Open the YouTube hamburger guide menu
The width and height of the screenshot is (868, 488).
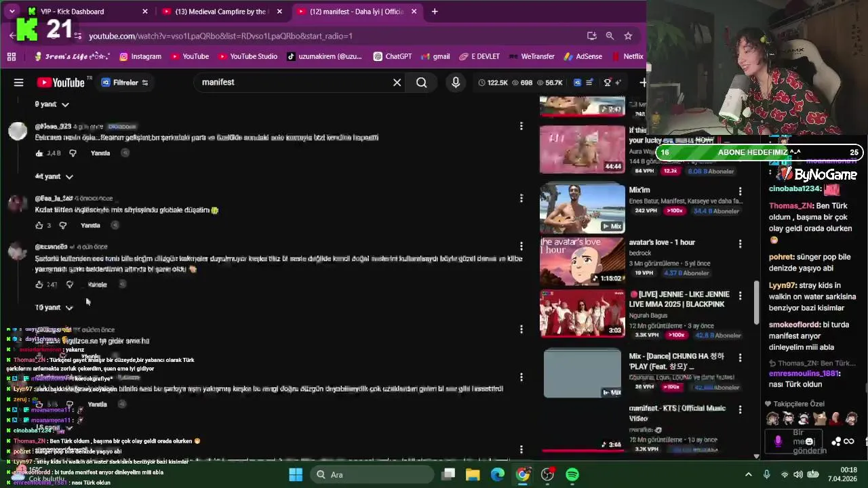coord(19,83)
